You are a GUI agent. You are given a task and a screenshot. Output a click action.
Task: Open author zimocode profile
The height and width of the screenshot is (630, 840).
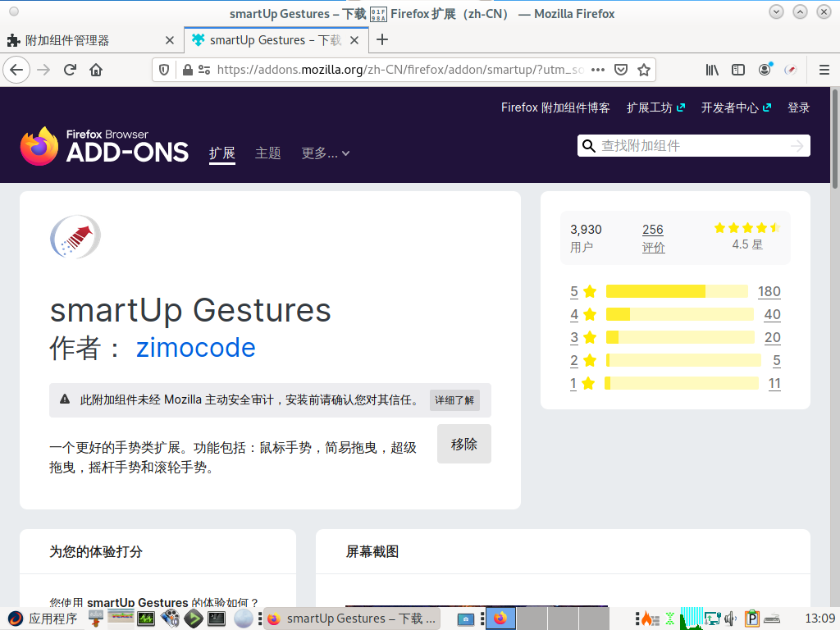[x=195, y=348]
